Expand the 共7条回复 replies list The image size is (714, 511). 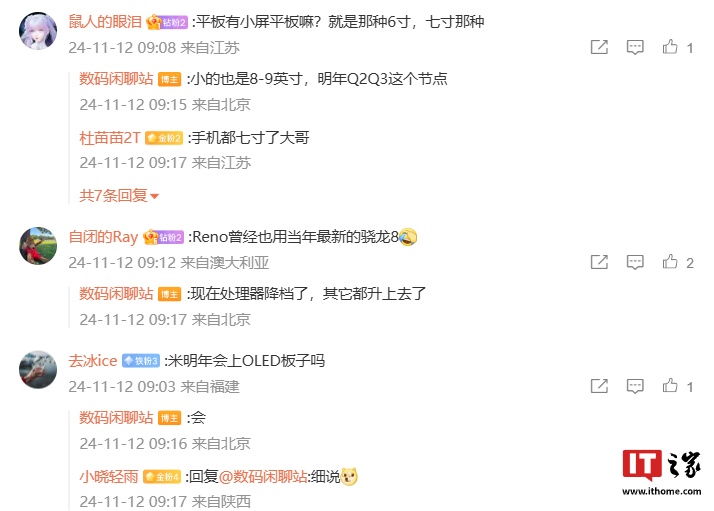click(x=119, y=196)
